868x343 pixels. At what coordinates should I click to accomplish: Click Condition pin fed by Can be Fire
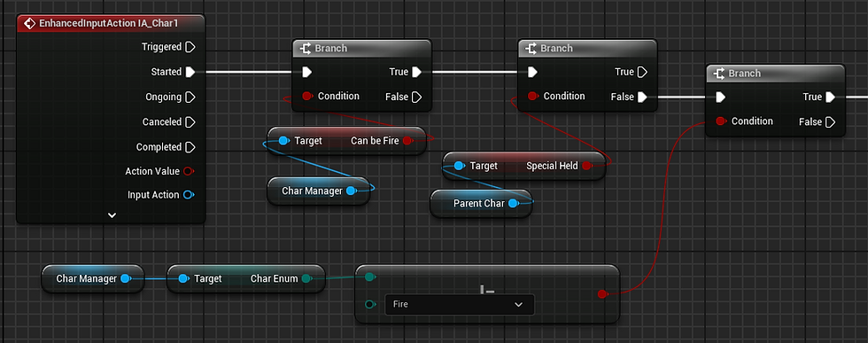306,96
